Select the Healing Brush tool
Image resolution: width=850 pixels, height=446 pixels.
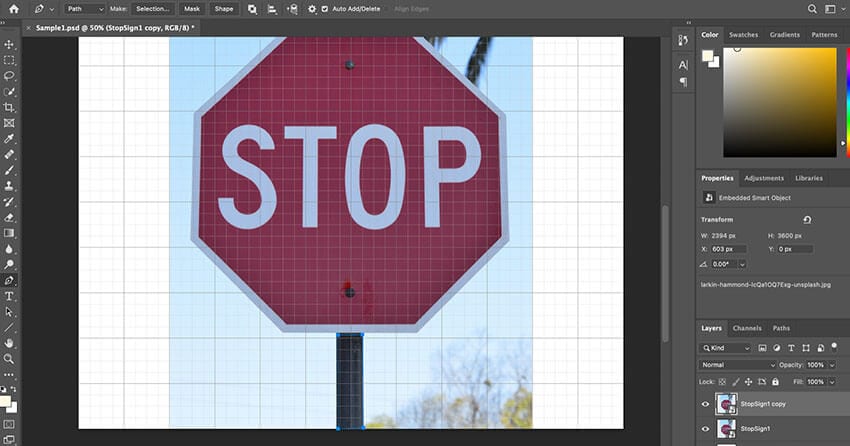9,154
